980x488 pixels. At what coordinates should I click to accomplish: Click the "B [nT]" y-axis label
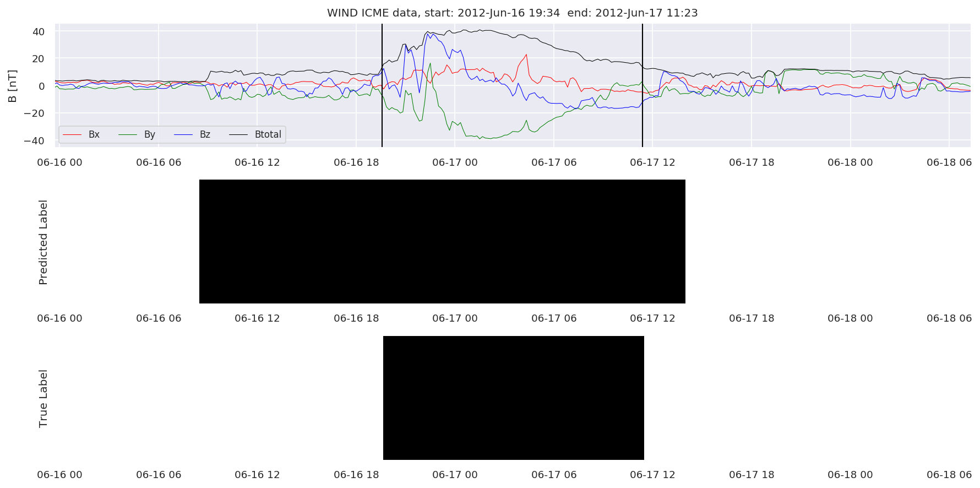coord(13,86)
